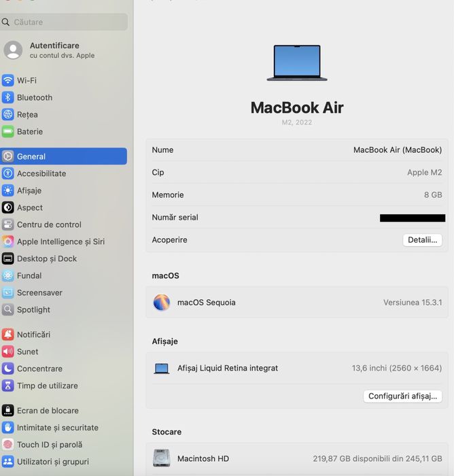Click the Afișaj Liquid Retina integrat label
Viewport: 454px width, 476px height.
click(228, 369)
